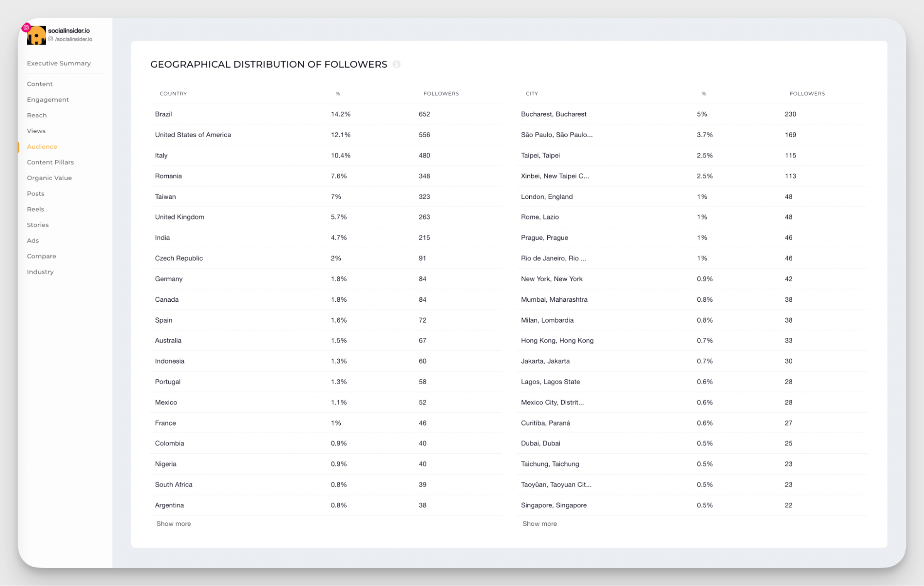Switch to the Reach section
Screen dimensions: 924x586
tap(37, 115)
